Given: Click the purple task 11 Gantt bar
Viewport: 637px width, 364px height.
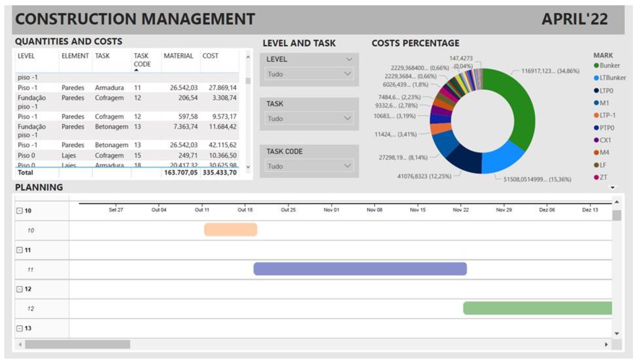Looking at the screenshot, I should click(x=360, y=269).
